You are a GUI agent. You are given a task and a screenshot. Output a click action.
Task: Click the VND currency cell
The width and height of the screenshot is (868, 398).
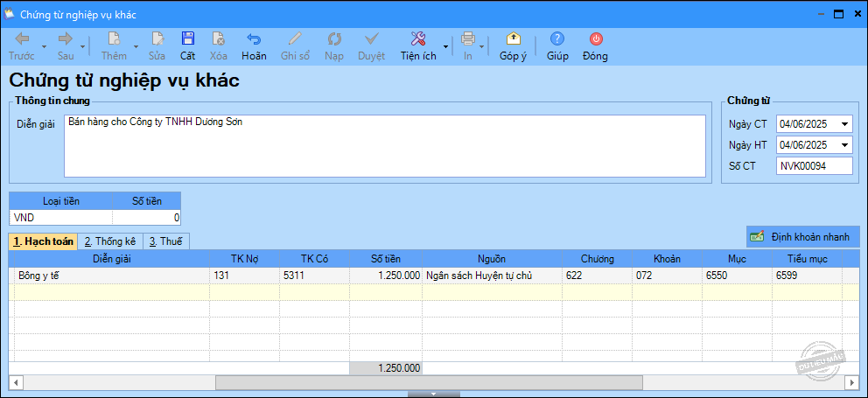[x=61, y=218]
